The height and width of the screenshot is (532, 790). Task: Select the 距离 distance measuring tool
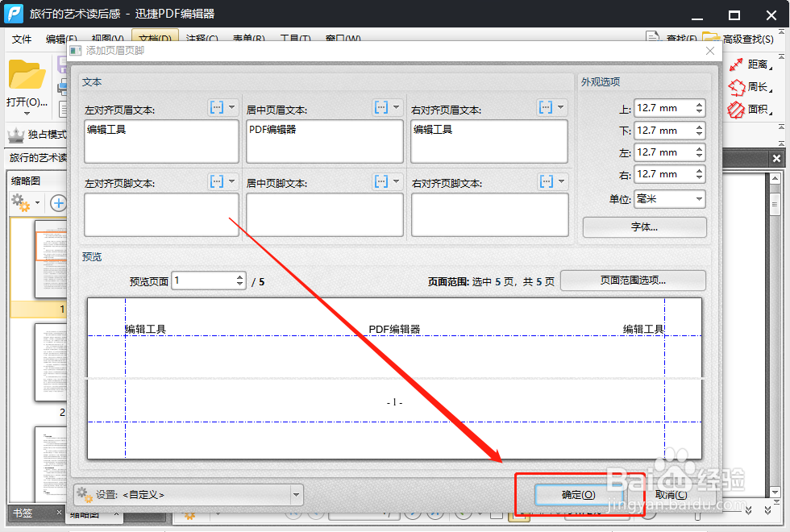(x=750, y=64)
